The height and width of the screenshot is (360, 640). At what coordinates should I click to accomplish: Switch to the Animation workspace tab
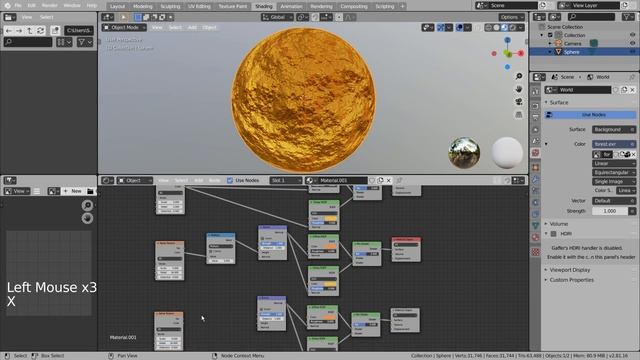(291, 6)
